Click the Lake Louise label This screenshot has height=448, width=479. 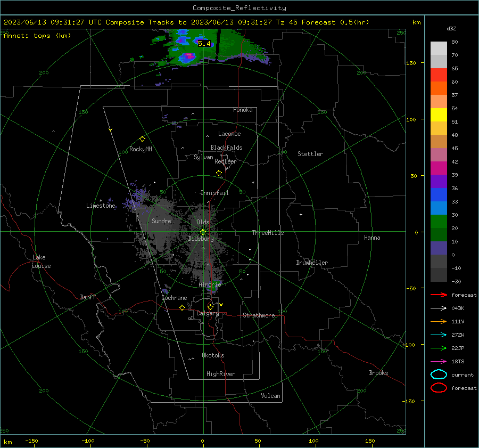pos(42,262)
